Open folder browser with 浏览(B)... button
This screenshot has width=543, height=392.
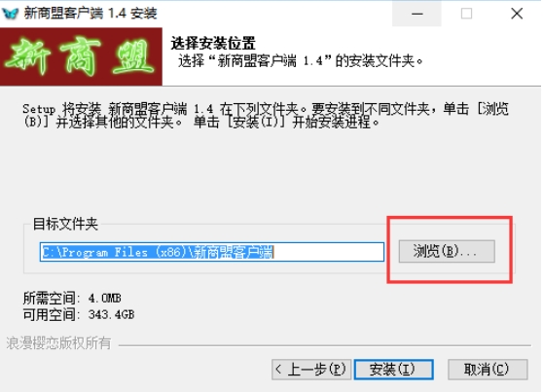pos(447,251)
